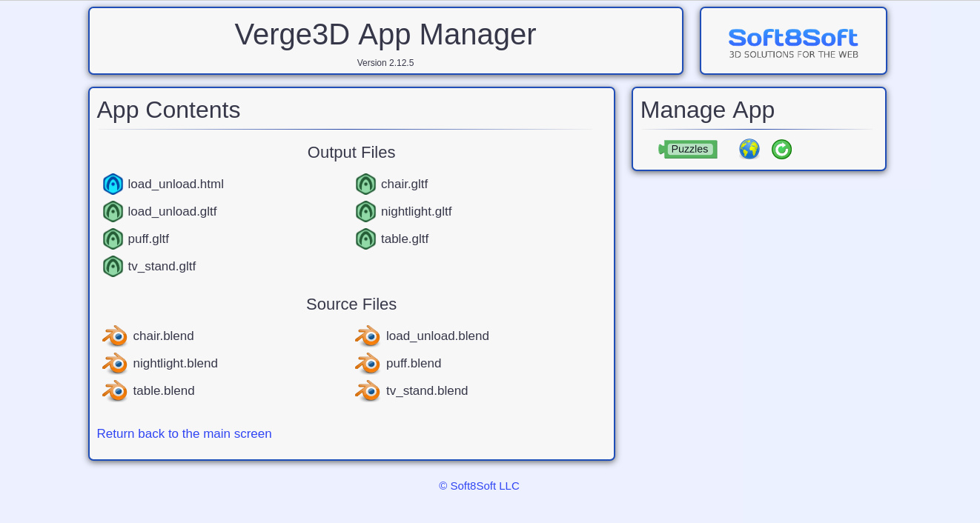Click the load_unload.gltf file icon
The image size is (980, 523).
(x=113, y=211)
